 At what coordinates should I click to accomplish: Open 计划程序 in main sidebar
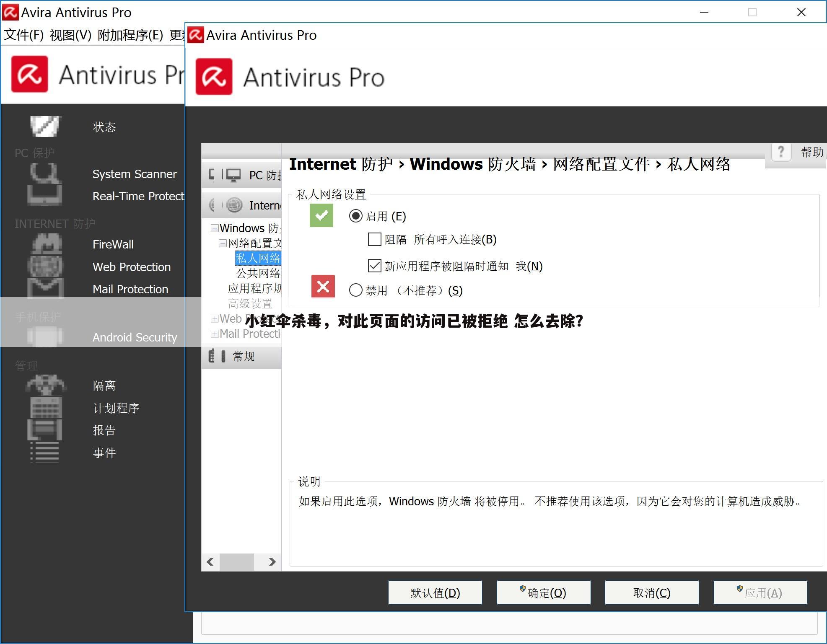click(x=116, y=408)
